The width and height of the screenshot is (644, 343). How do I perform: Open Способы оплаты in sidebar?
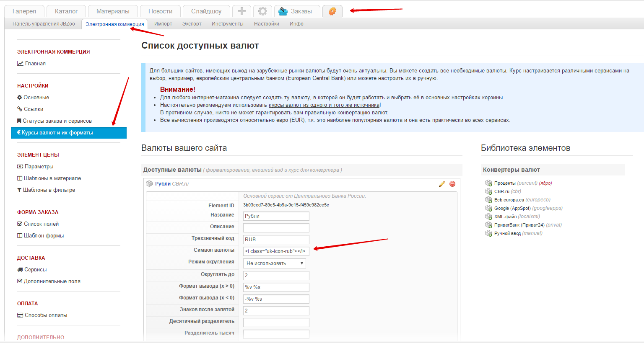(46, 315)
